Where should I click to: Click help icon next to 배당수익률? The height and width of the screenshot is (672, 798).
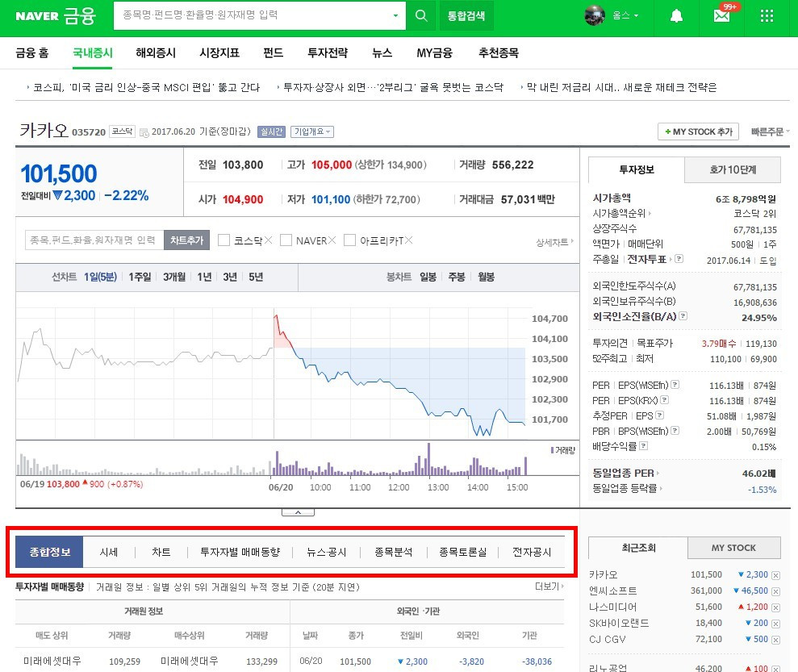643,446
